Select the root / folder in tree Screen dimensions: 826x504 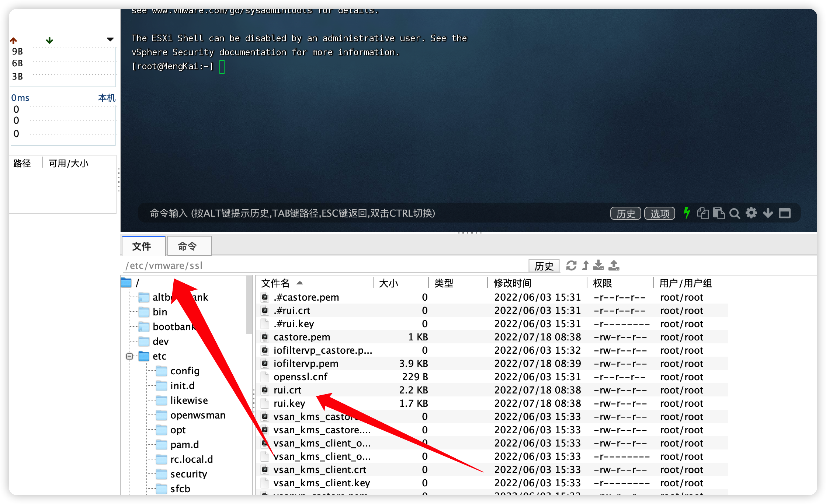click(131, 283)
